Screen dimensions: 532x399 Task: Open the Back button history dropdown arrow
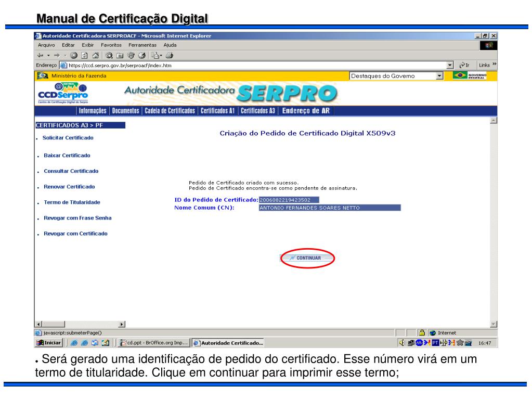[48, 55]
